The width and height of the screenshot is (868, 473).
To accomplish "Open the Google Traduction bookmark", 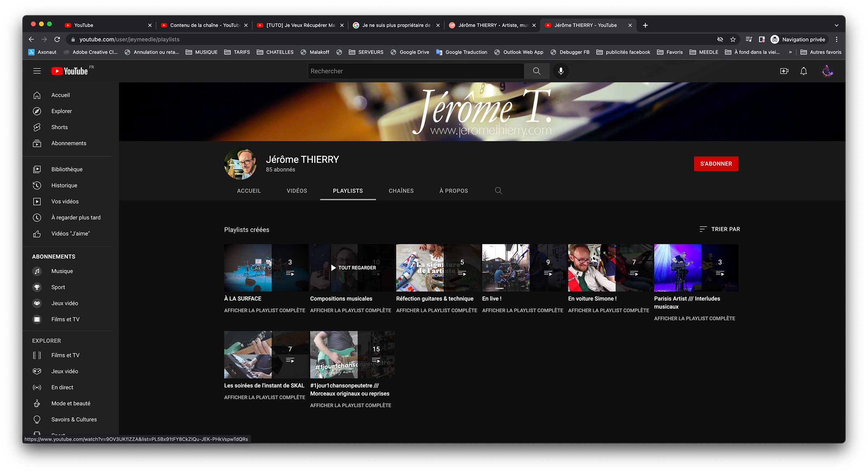I will point(462,52).
